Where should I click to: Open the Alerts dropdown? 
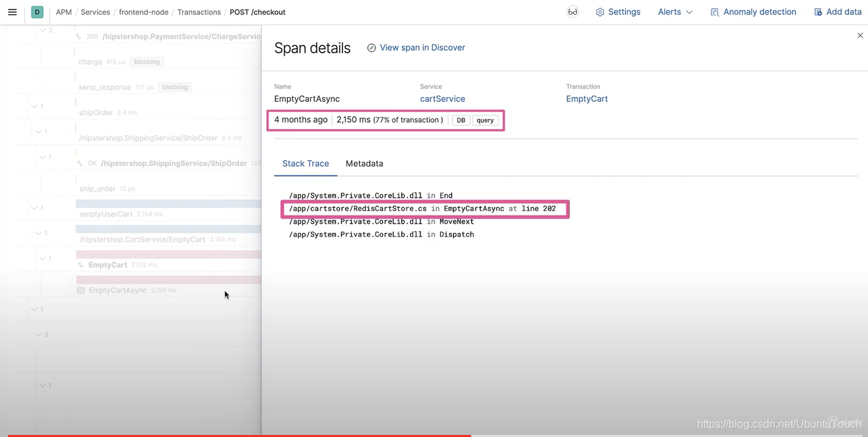pos(675,12)
